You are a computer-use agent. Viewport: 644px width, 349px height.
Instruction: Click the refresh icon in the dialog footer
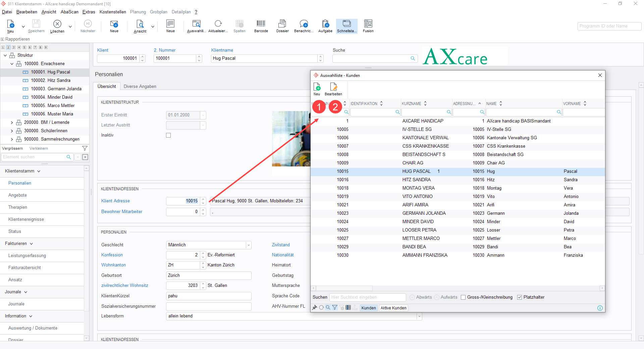click(321, 308)
